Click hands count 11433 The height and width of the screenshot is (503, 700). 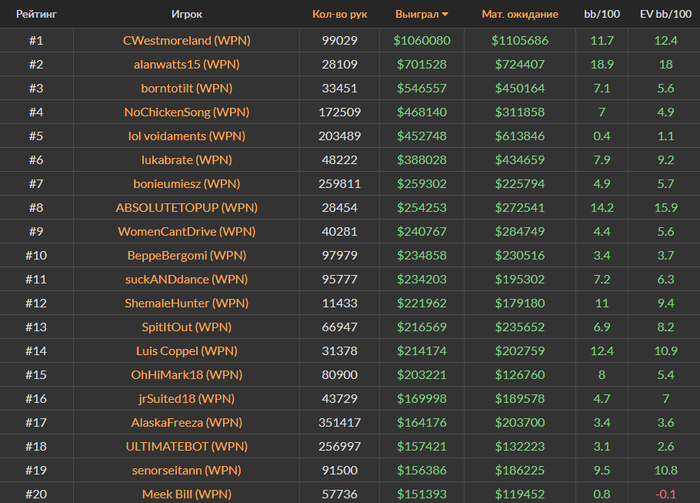click(x=339, y=303)
